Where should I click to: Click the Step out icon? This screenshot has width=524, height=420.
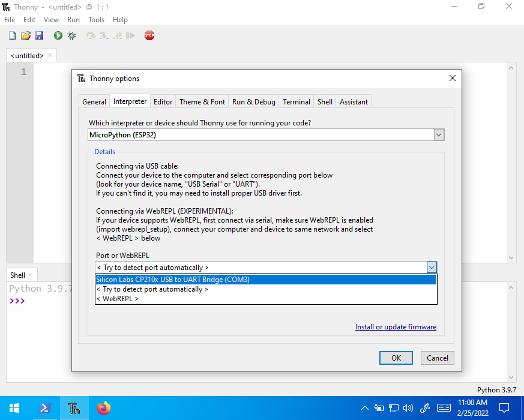[x=117, y=35]
